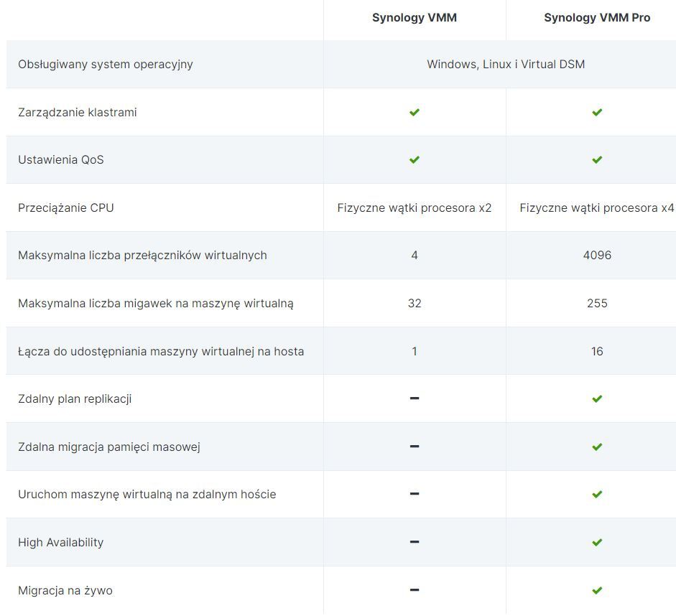This screenshot has height=616, width=676.
Task: Click the Obsługiwany system operacyjny row label
Action: [x=106, y=64]
